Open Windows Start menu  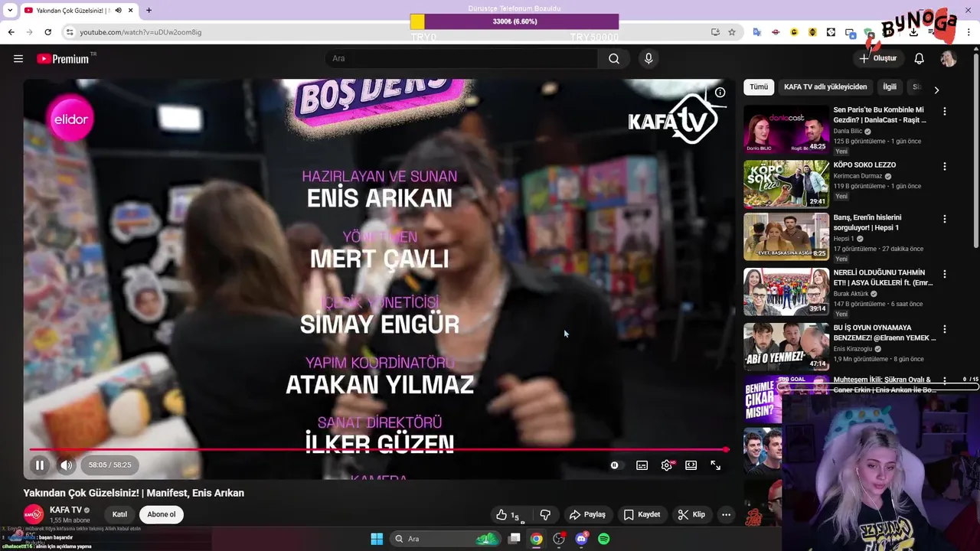click(x=377, y=539)
